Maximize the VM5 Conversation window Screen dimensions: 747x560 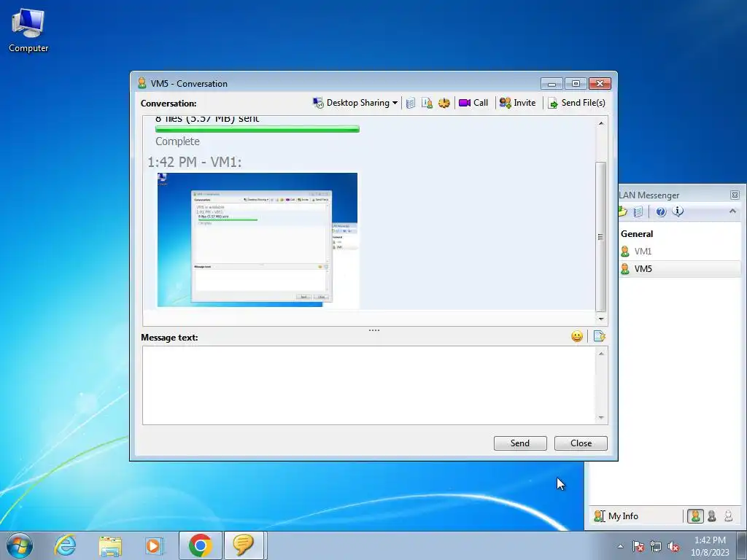[x=576, y=84]
